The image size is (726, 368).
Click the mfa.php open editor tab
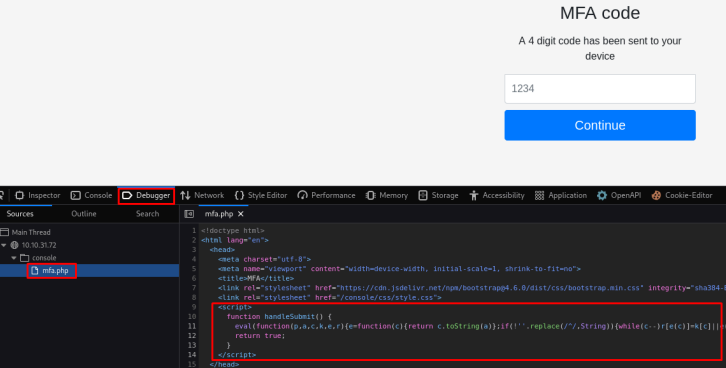pos(219,214)
